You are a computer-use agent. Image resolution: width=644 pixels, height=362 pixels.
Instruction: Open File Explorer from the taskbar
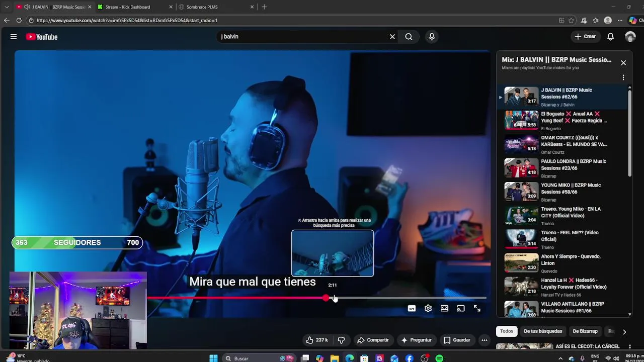(335, 358)
